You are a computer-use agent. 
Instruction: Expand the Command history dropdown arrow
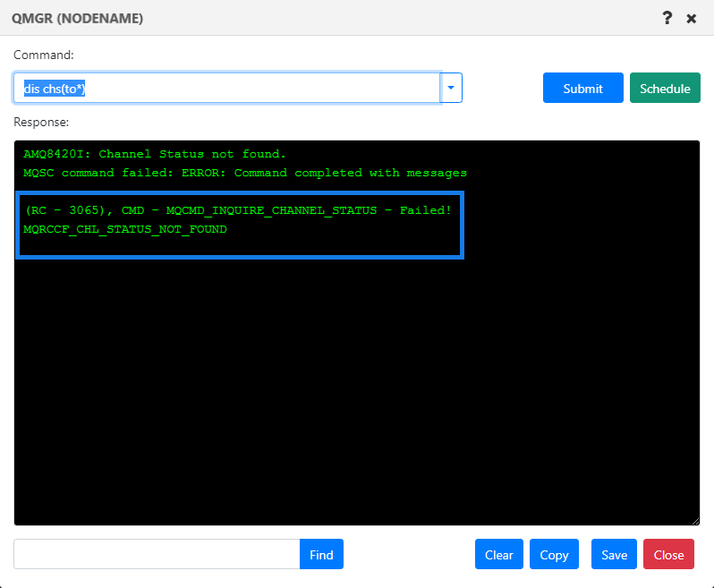pos(451,88)
